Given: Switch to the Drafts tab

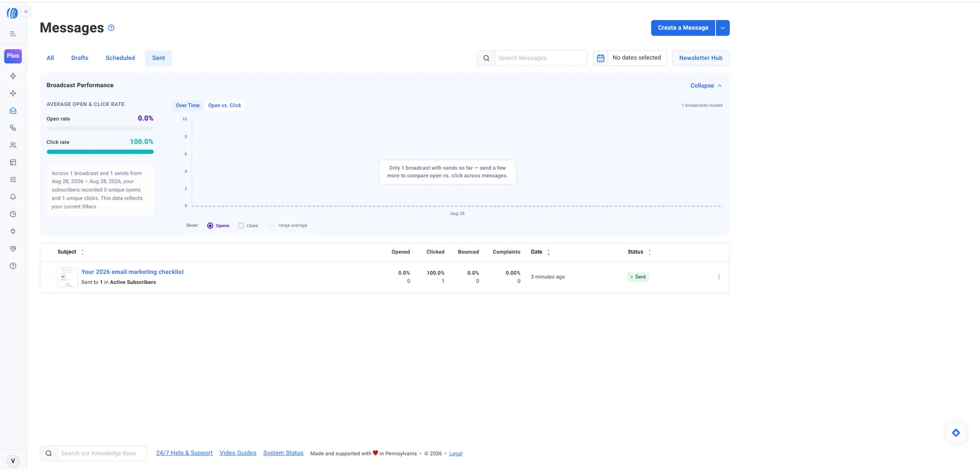Looking at the screenshot, I should (80, 58).
